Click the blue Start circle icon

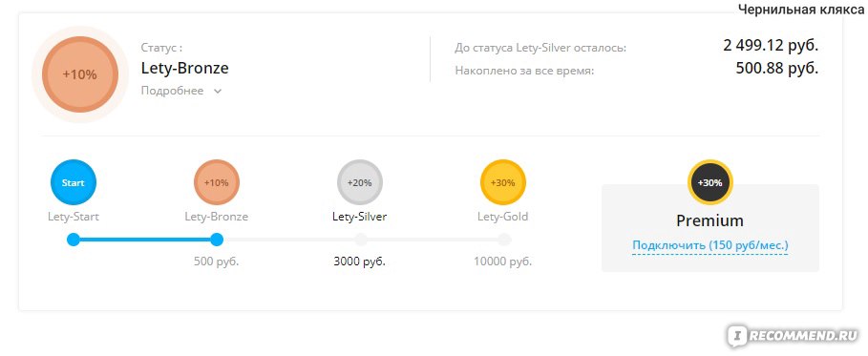pos(74,182)
